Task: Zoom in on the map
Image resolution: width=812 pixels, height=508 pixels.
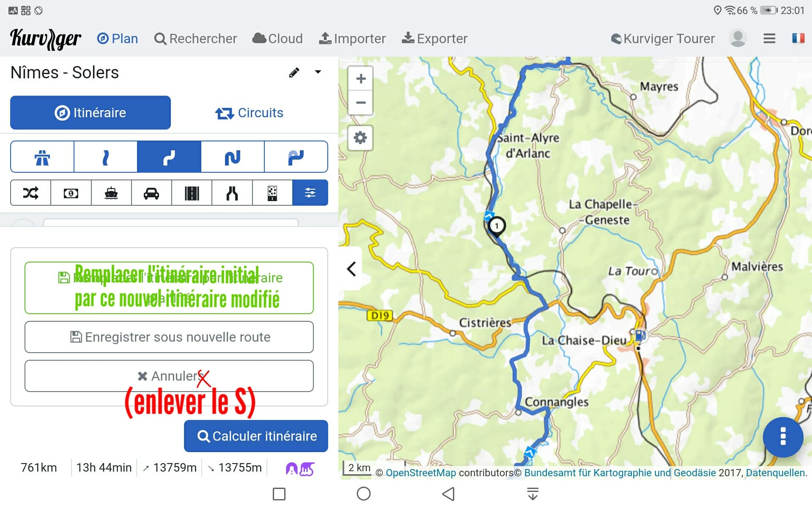Action: [x=361, y=78]
